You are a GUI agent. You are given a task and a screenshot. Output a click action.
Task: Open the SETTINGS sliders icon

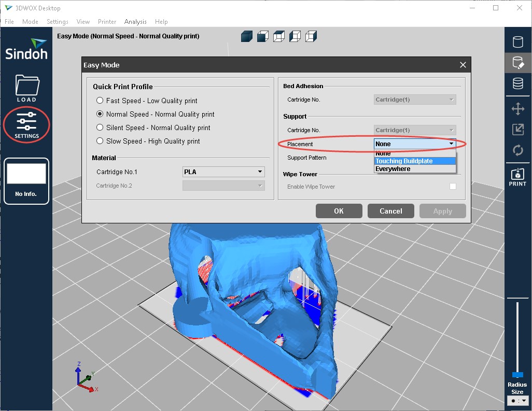[27, 125]
